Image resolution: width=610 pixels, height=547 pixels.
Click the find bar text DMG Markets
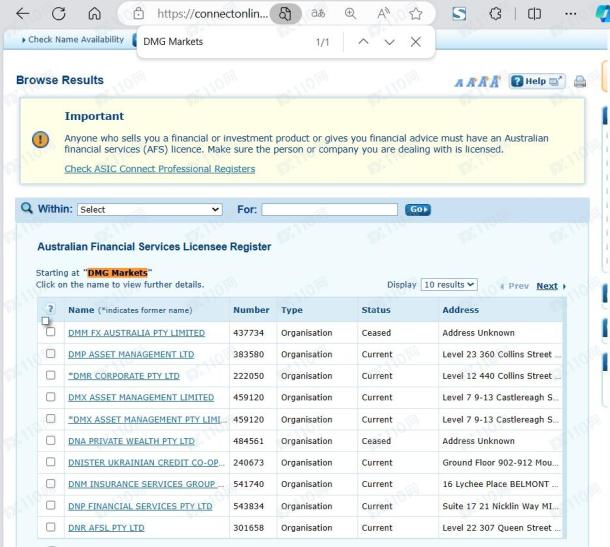pos(173,42)
